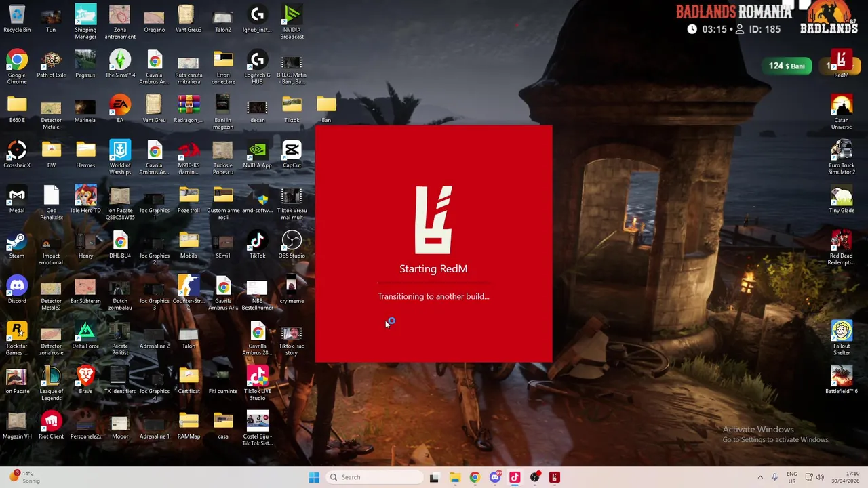
Task: Click the microphone tray icon
Action: pos(775,477)
